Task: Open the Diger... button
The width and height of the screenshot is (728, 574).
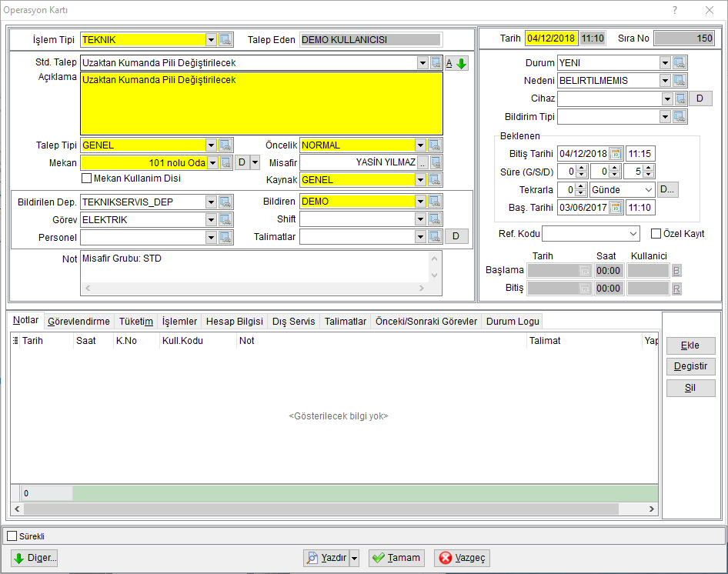Action: (35, 558)
